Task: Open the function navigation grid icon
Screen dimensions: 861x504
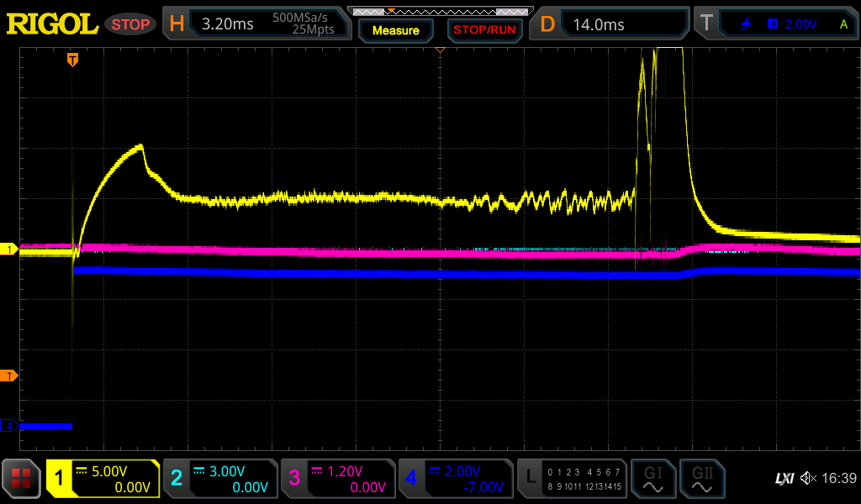Action: [x=22, y=479]
